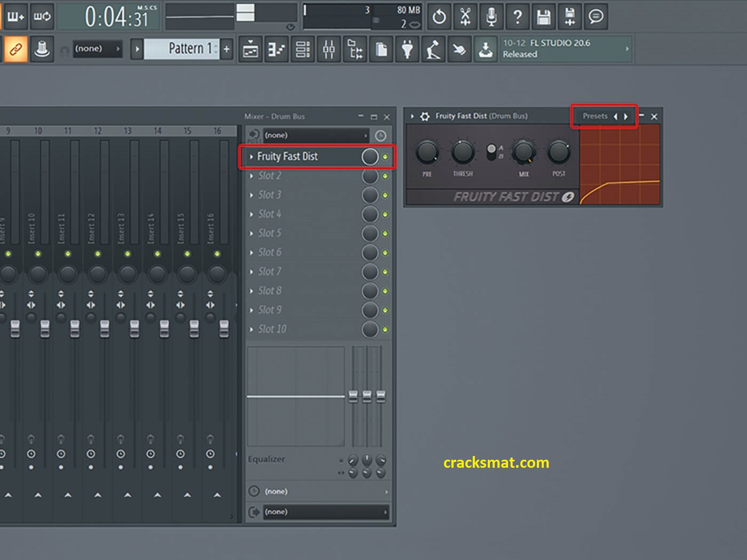Toggle the Slot 4 enable LED
The image size is (747, 560).
(x=385, y=214)
